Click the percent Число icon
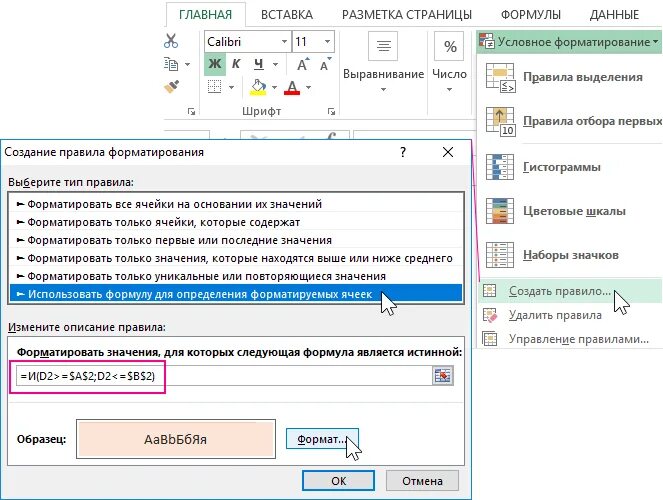The width and height of the screenshot is (663, 500). coord(449,46)
